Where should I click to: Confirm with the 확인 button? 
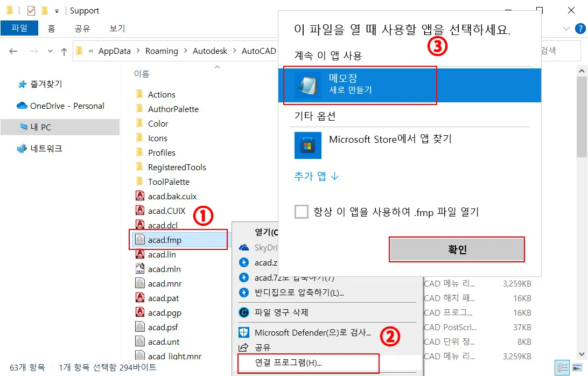457,249
